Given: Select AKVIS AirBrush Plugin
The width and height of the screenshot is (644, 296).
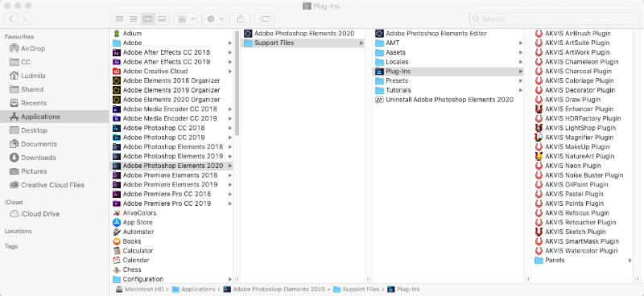Looking at the screenshot, I should tap(572, 33).
